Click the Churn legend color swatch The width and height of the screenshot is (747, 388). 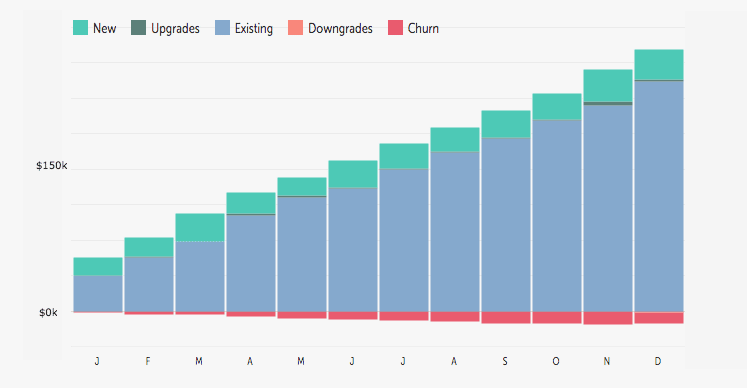(x=395, y=28)
